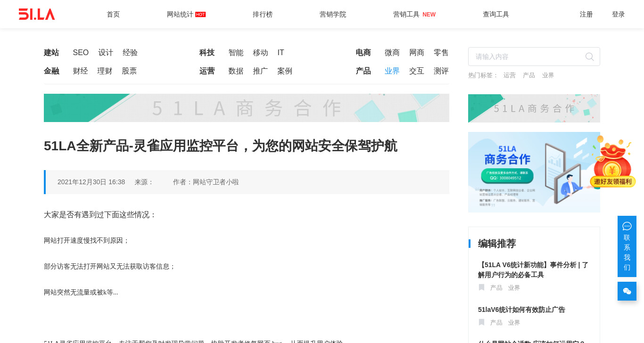
Task: Select the 经验 subcategory
Action: tap(130, 53)
